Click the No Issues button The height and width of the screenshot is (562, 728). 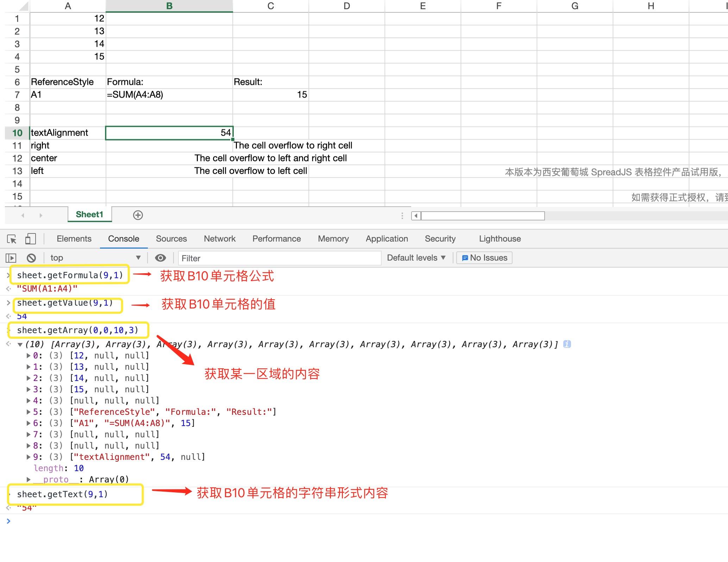(484, 258)
